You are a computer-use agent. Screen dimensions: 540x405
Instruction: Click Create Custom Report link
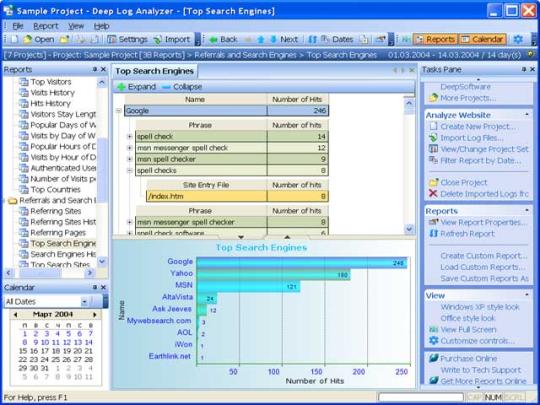pyautogui.click(x=484, y=256)
